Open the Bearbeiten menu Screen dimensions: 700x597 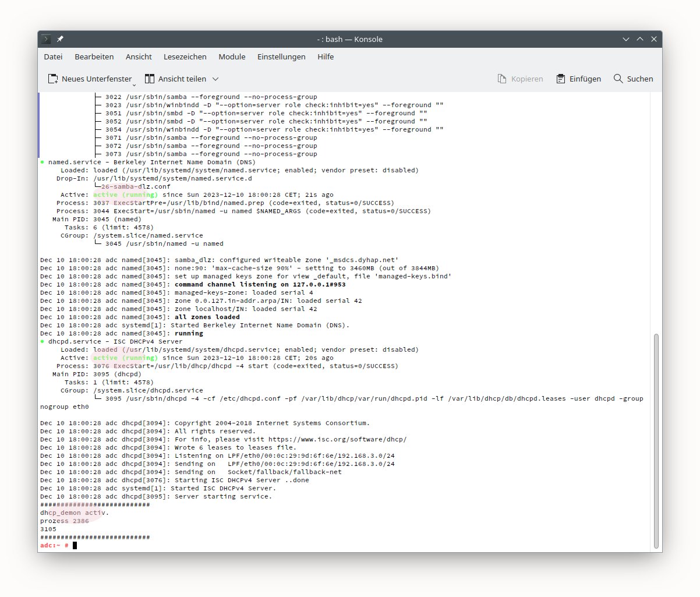click(x=94, y=56)
